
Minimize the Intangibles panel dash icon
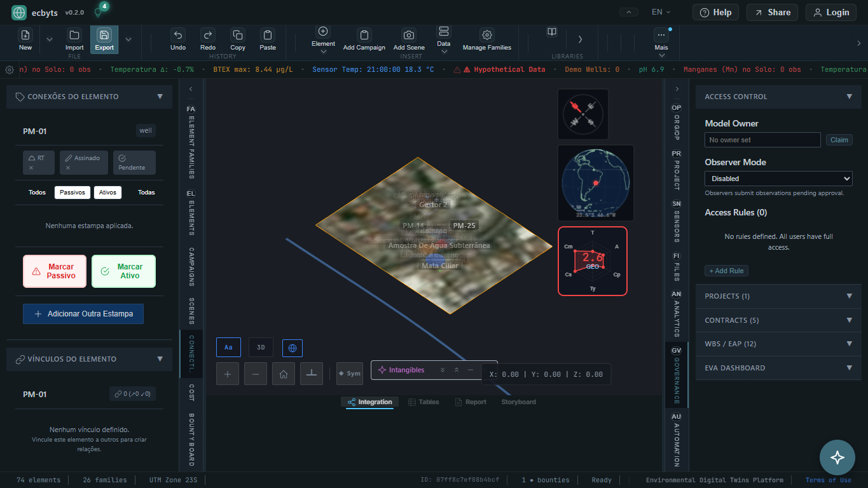click(471, 370)
